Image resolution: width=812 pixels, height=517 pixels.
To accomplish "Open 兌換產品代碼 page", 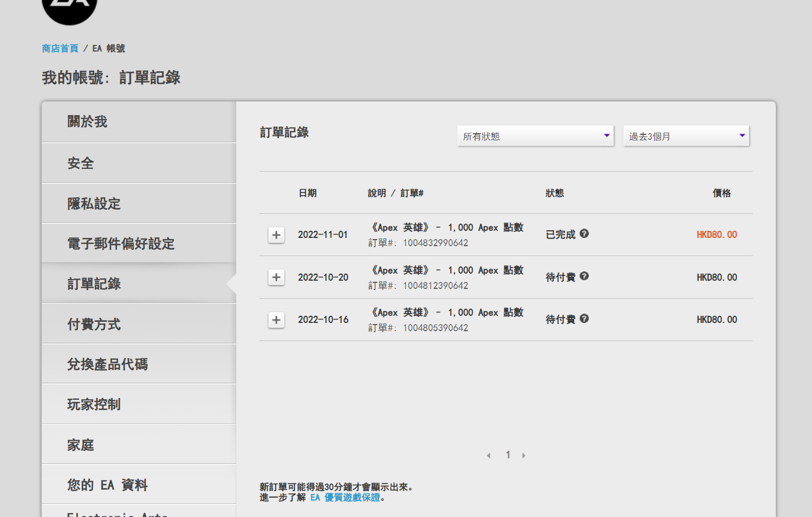I will coord(139,365).
